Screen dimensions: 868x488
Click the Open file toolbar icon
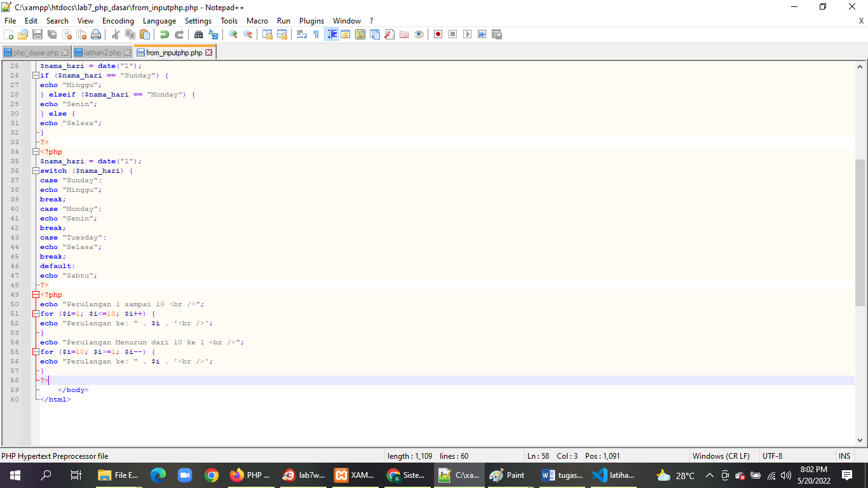tap(23, 34)
